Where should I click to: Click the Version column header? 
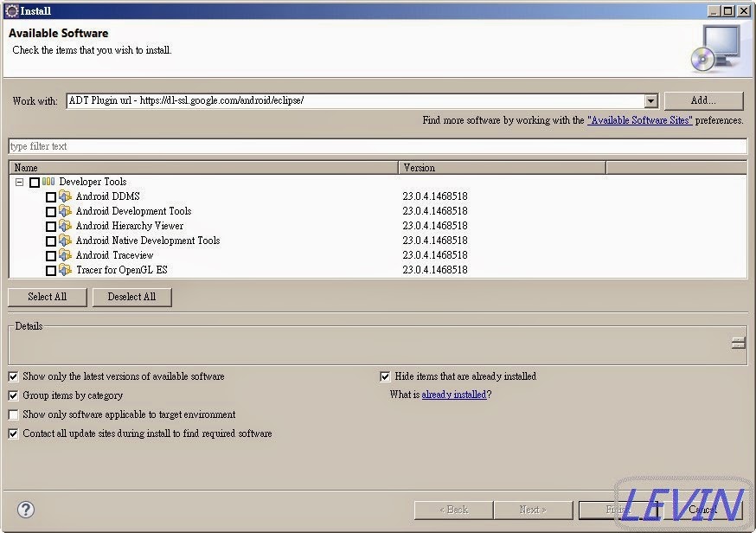(502, 168)
